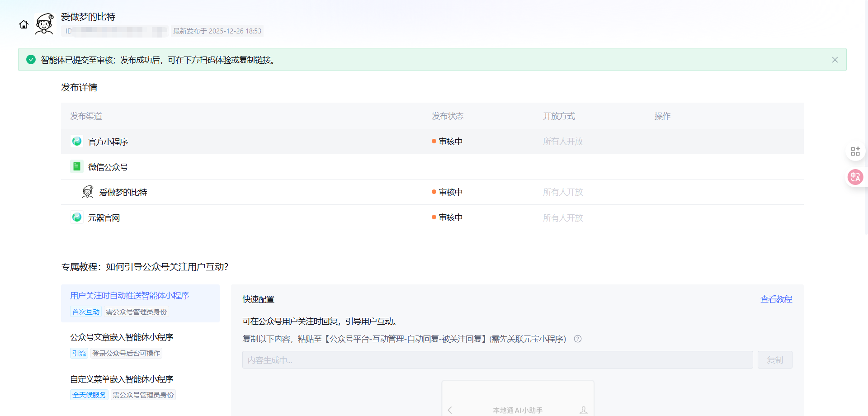Dismiss the green review-submitted notification banner

pos(835,60)
